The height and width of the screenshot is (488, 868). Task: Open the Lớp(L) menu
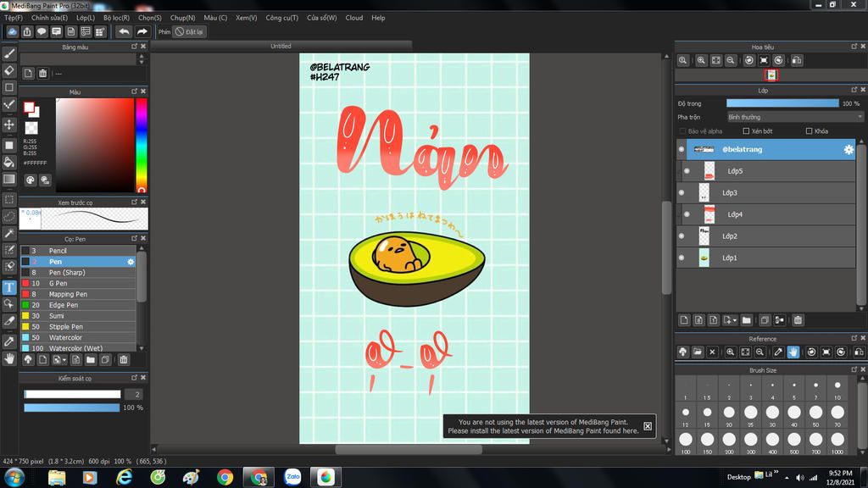[x=86, y=18]
